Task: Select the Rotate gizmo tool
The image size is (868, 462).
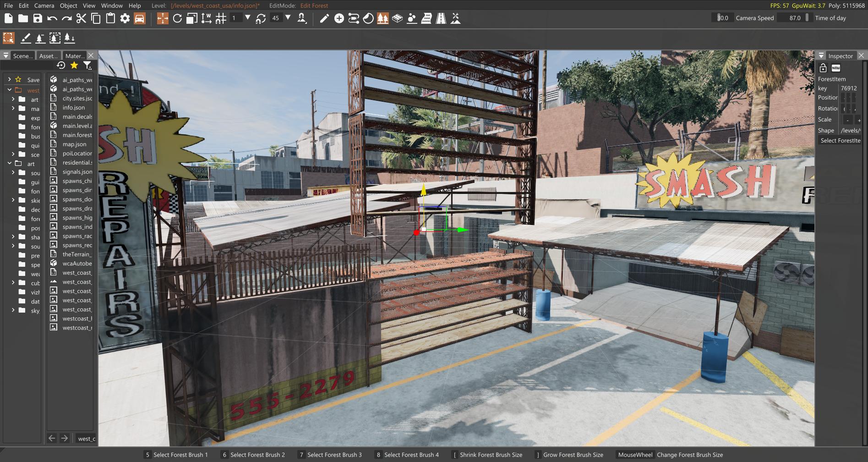Action: pyautogui.click(x=177, y=18)
